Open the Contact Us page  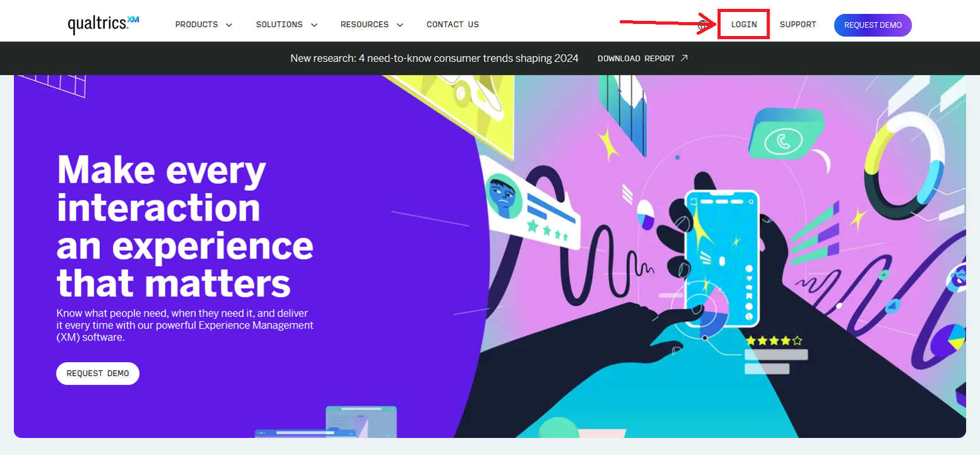point(452,25)
